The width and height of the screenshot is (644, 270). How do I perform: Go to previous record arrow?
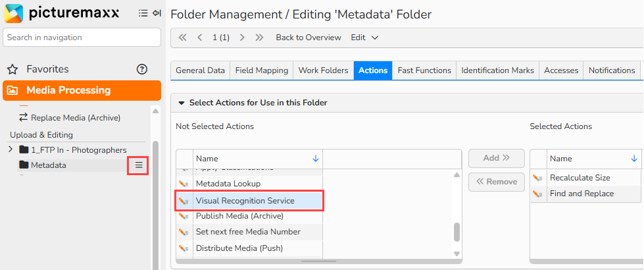coord(200,38)
